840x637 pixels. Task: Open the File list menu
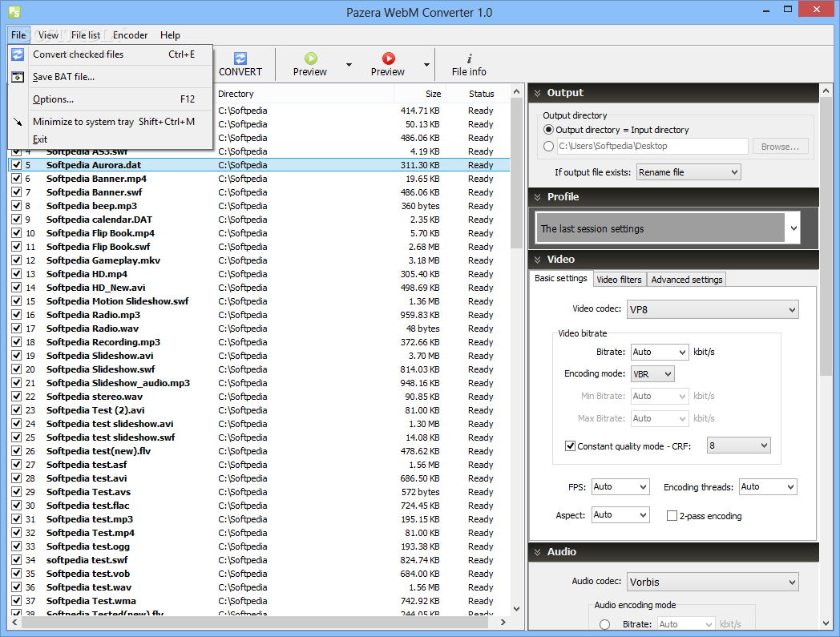[x=86, y=35]
